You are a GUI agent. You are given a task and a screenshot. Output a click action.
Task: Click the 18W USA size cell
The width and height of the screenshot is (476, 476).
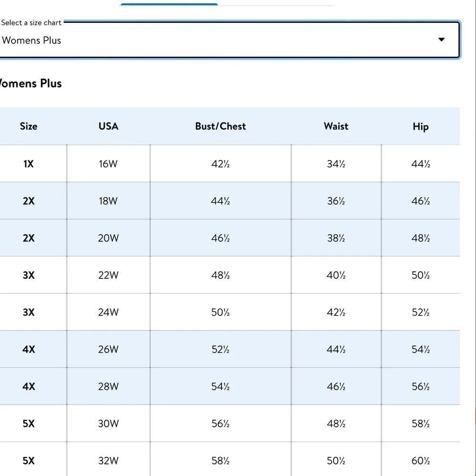tap(108, 201)
